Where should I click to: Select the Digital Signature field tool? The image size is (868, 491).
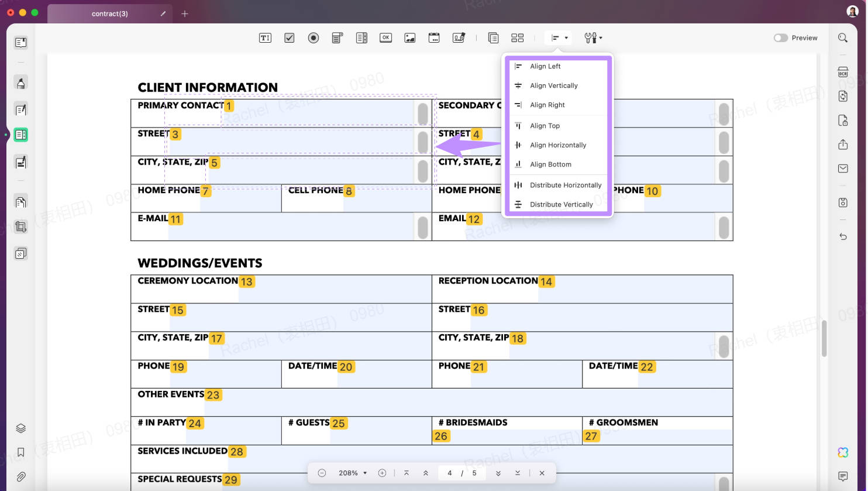459,38
